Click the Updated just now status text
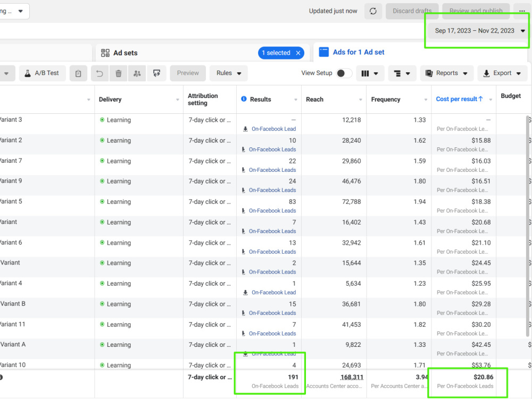This screenshot has height=399, width=532. (333, 11)
